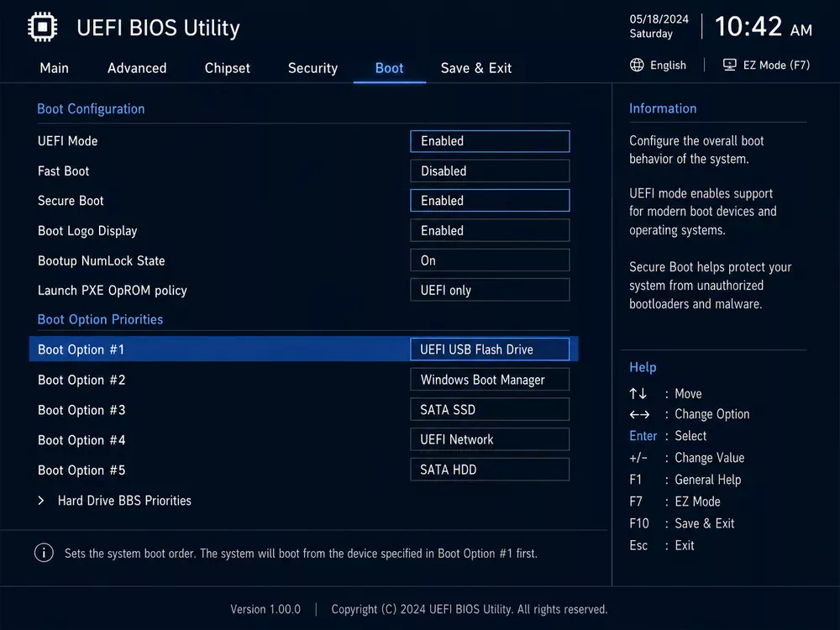Open Boot Option #1 UEFI USB Flash Drive

[490, 349]
